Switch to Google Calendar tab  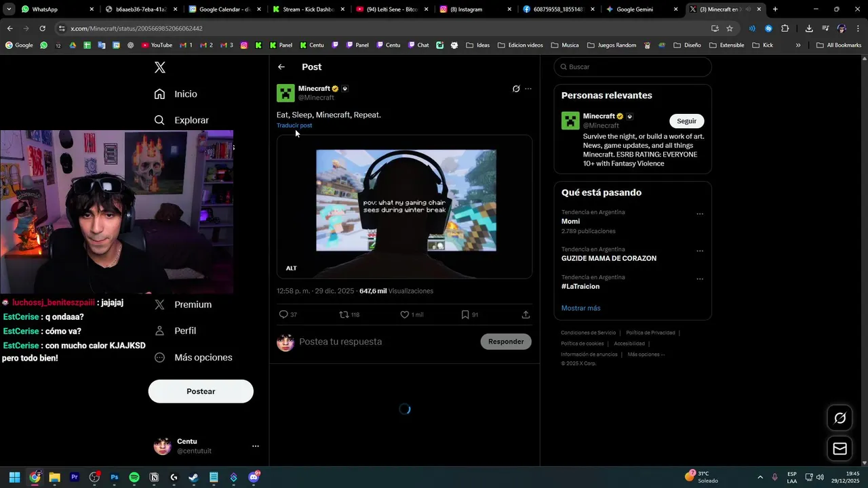[224, 9]
